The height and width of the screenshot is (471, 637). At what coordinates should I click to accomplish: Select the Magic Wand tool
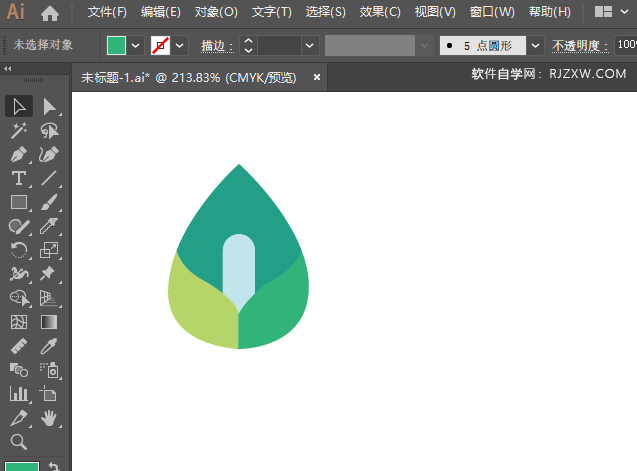(19, 130)
